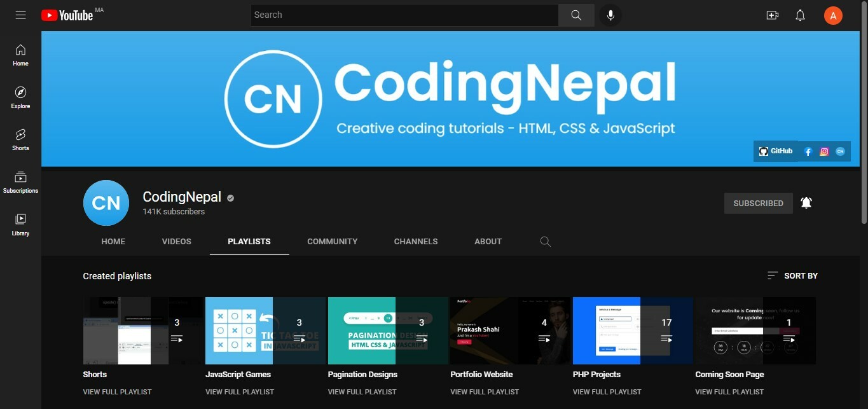Open the SORT BY dropdown for playlists
Screen dimensions: 868x409
[792, 275]
